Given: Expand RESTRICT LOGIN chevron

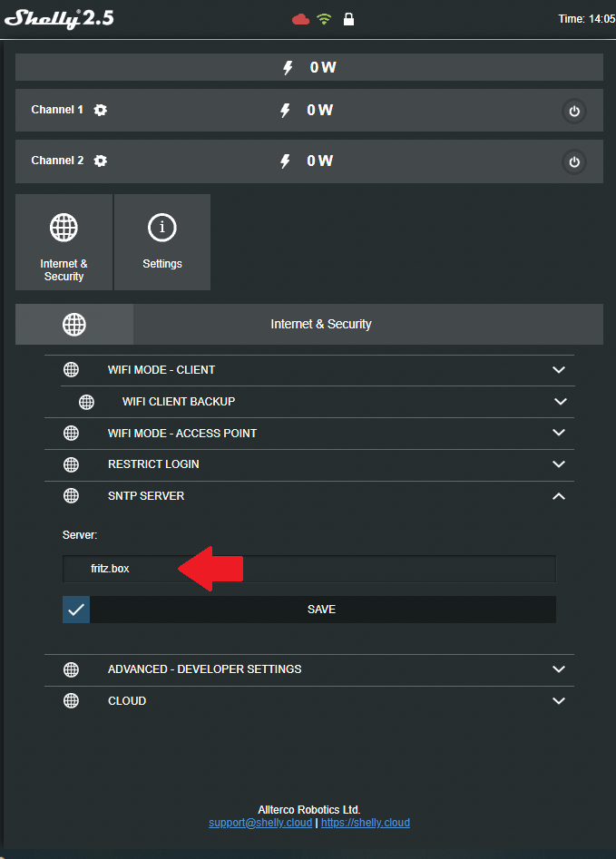Looking at the screenshot, I should point(559,464).
